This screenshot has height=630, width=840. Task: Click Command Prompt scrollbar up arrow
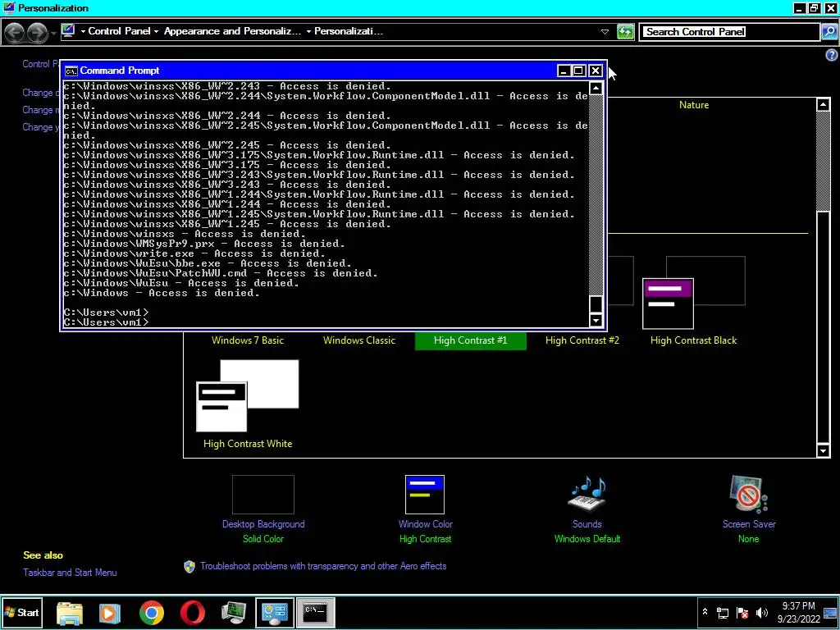[596, 89]
